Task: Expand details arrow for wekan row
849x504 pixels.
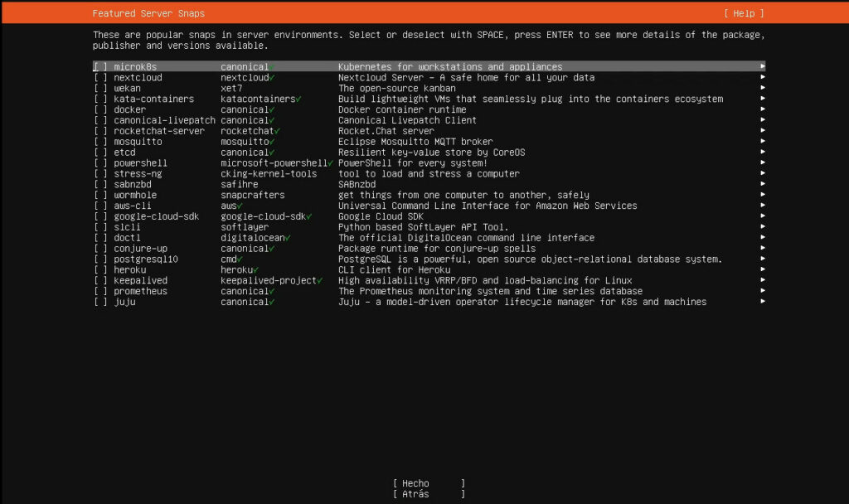Action: (x=763, y=89)
